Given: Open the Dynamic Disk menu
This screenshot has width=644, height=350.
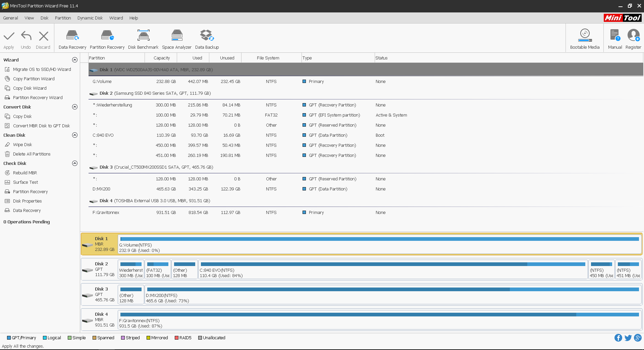Looking at the screenshot, I should click(90, 18).
